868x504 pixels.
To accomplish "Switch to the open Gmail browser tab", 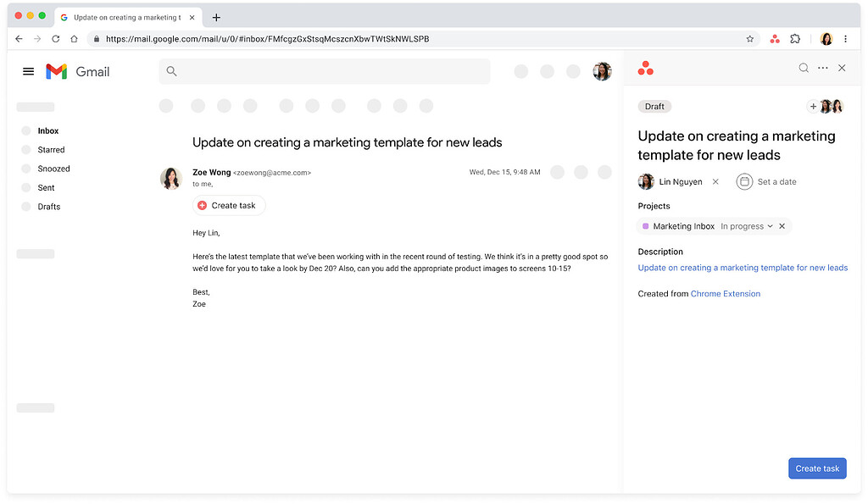I will tap(127, 17).
